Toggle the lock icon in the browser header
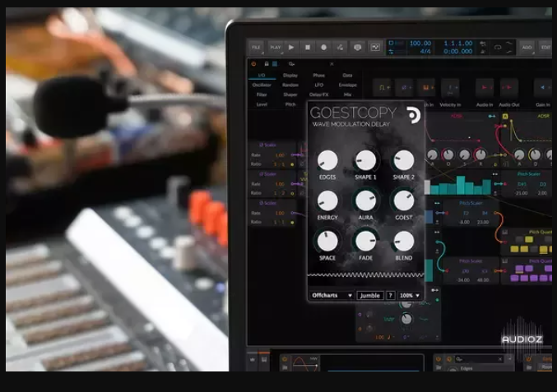Viewport: 557px width, 392px height. [x=267, y=64]
